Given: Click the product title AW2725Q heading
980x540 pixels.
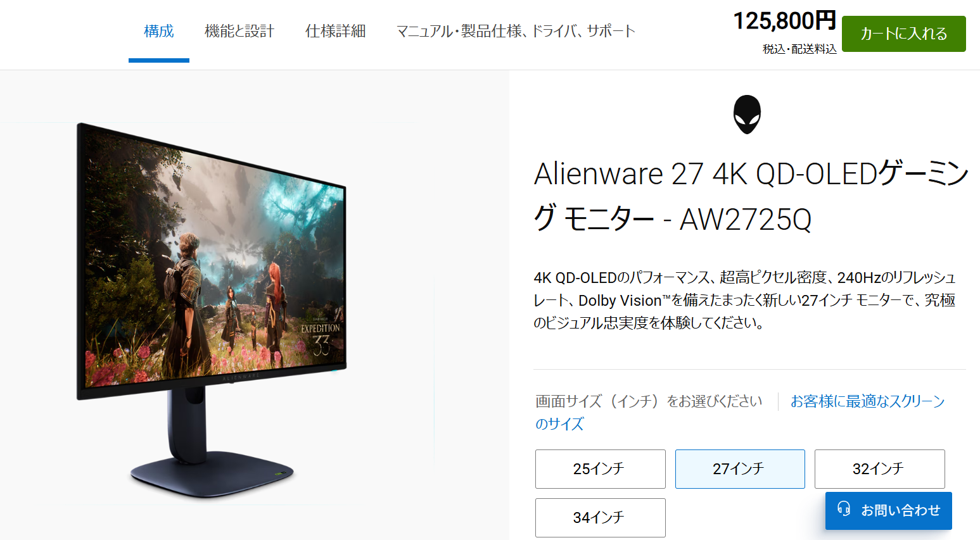Looking at the screenshot, I should pos(750,196).
